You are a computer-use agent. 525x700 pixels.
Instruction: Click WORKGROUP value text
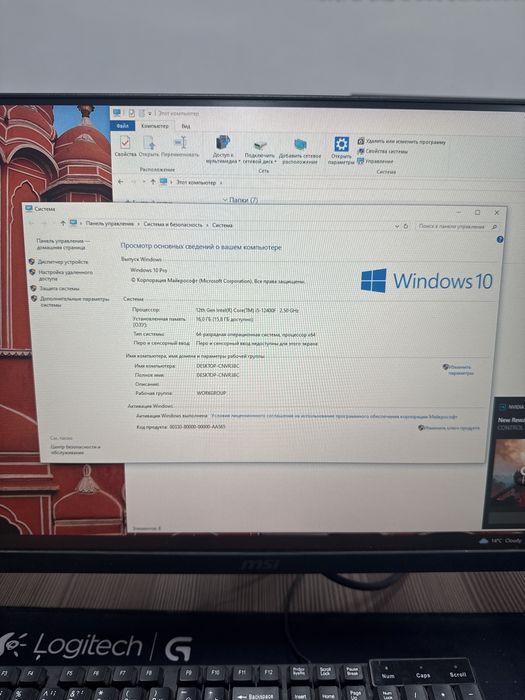tap(211, 393)
